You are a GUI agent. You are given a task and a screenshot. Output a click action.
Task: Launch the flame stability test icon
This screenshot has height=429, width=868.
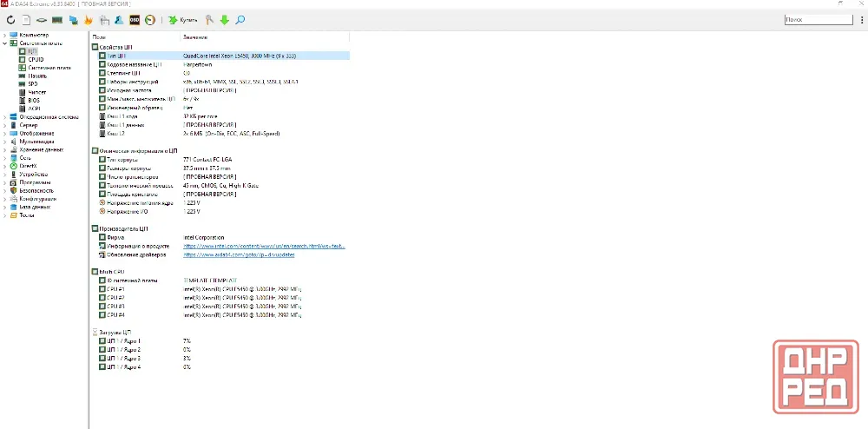point(88,20)
